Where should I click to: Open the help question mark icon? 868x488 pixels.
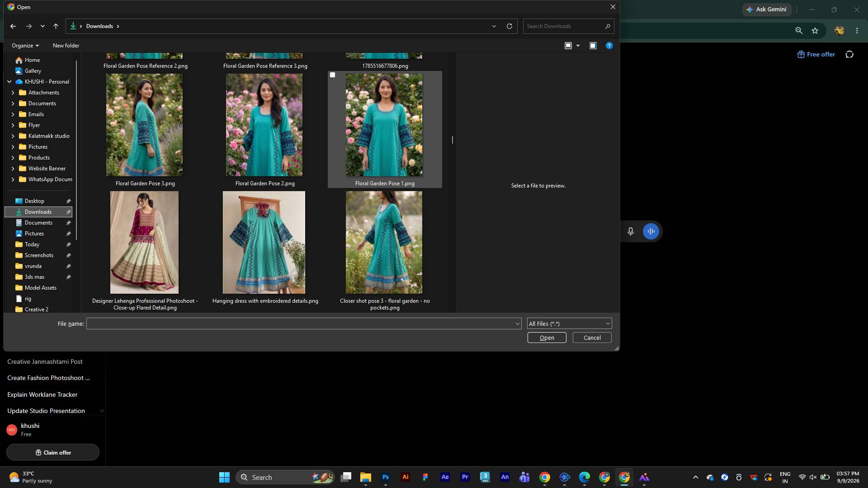coord(609,46)
